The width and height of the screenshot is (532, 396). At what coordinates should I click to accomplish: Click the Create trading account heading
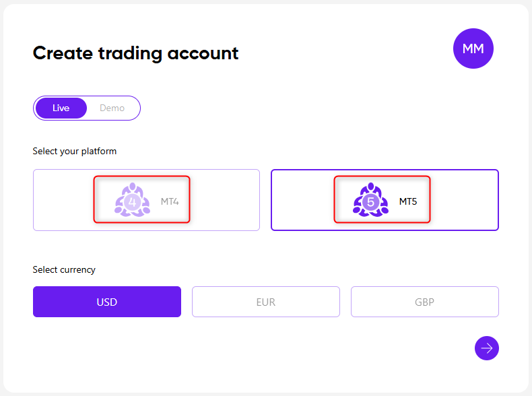point(135,53)
